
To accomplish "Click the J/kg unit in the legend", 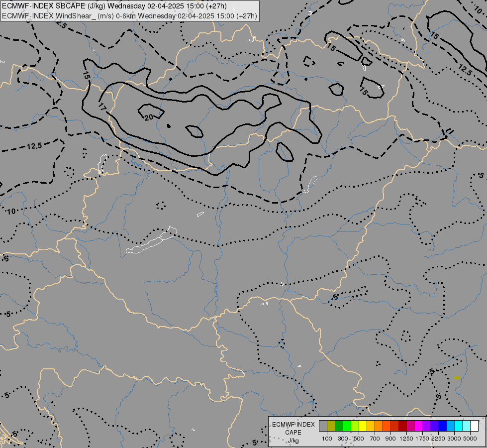I will click(x=293, y=441).
